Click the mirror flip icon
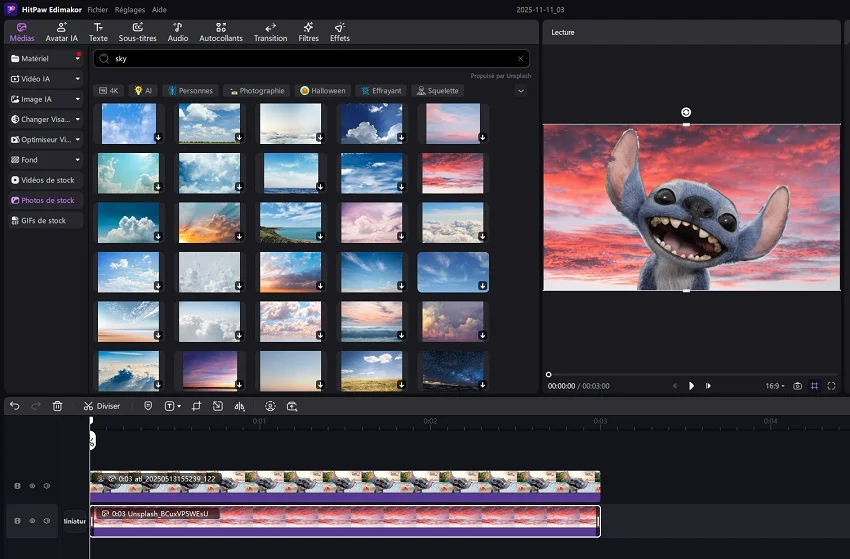 239,406
